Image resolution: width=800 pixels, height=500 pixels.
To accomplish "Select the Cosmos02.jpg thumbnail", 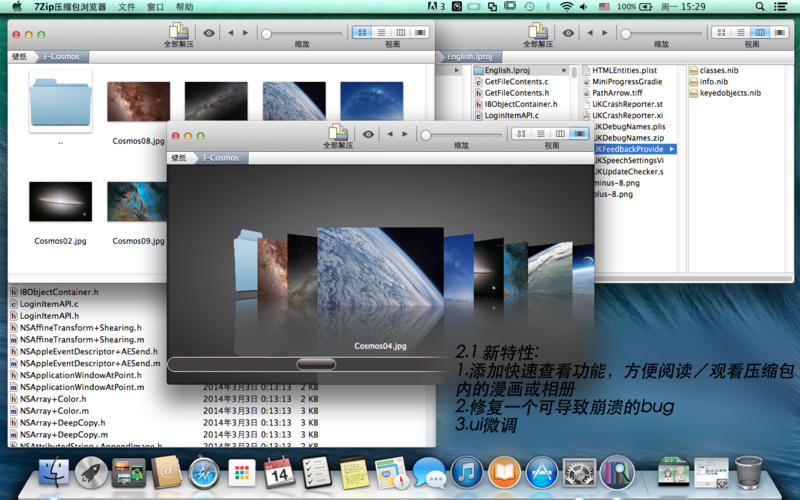I will pyautogui.click(x=60, y=201).
